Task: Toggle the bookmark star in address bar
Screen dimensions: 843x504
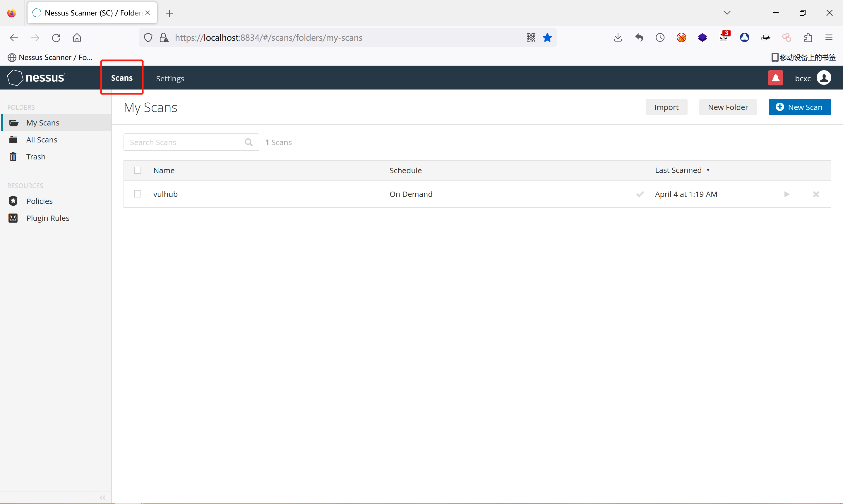Action: (547, 38)
